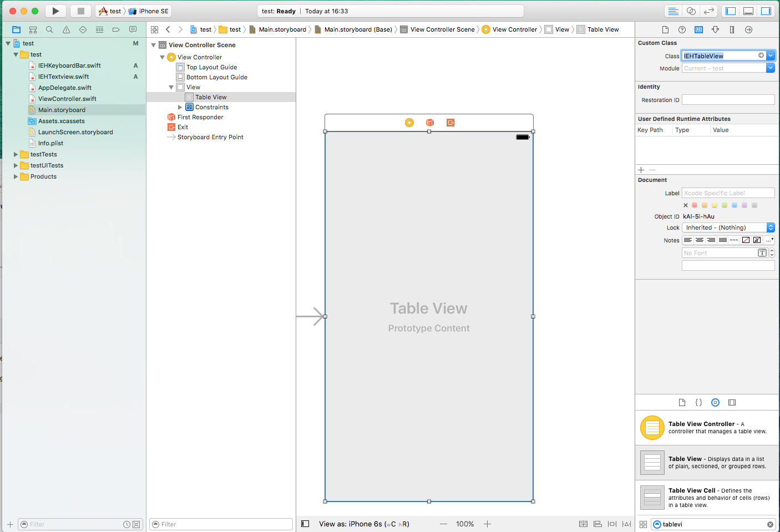Open the find navigator
Screen dimensions: 780x532
[49, 29]
